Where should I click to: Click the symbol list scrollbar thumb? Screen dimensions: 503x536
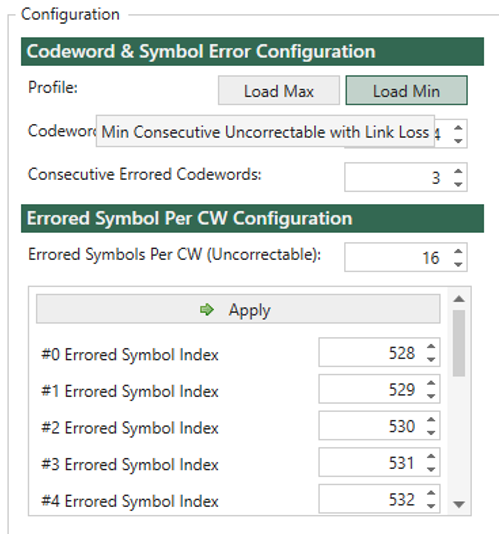tap(459, 343)
